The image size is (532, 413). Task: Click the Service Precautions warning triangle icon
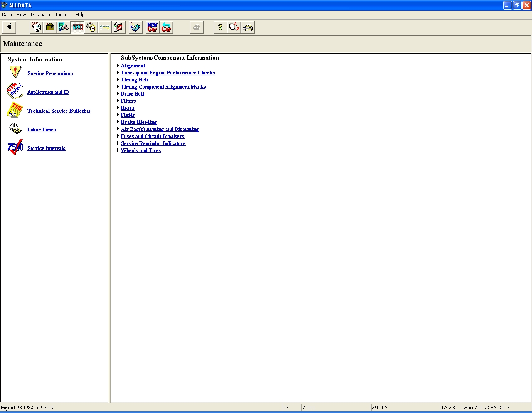coord(15,72)
